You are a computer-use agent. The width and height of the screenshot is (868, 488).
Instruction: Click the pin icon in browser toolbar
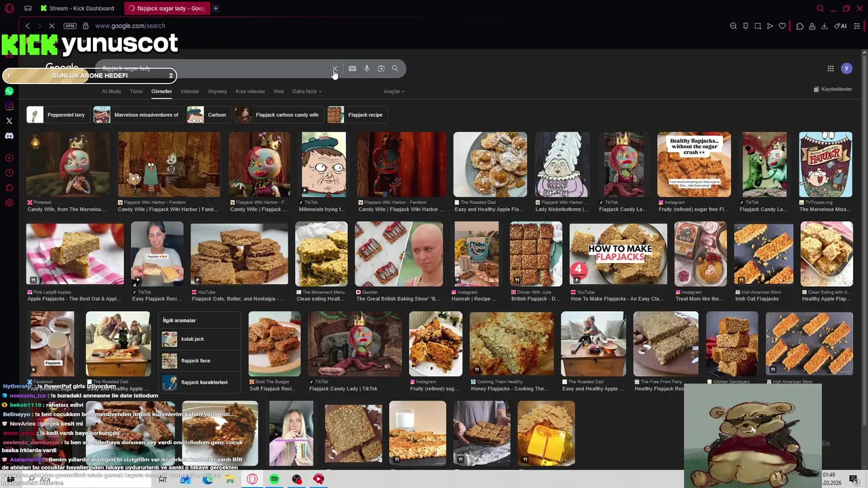point(745,26)
